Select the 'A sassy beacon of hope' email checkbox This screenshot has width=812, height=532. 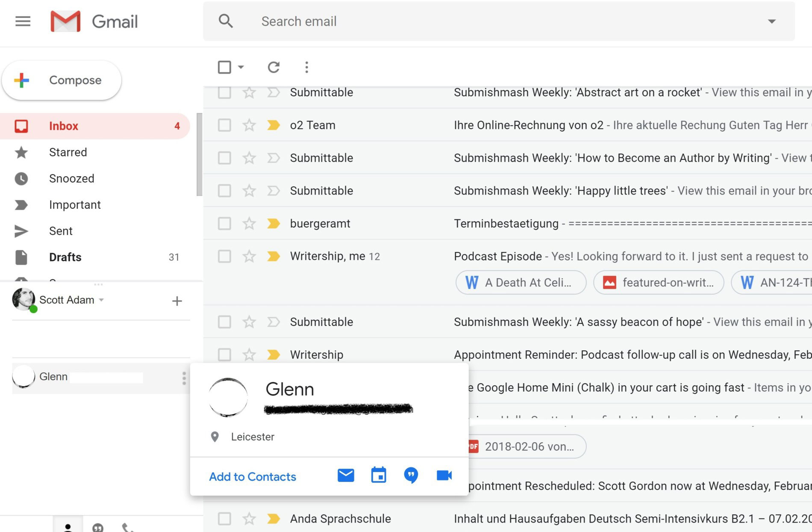tap(224, 322)
